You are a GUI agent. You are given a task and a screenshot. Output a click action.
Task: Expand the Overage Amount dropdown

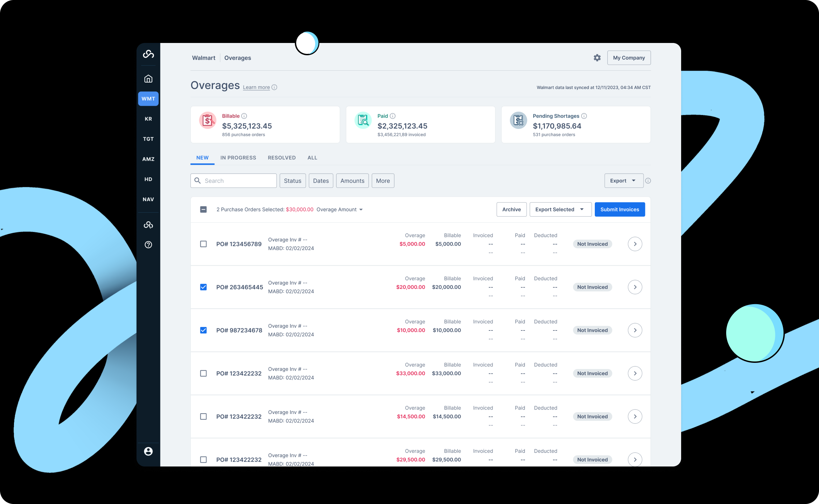pos(340,209)
